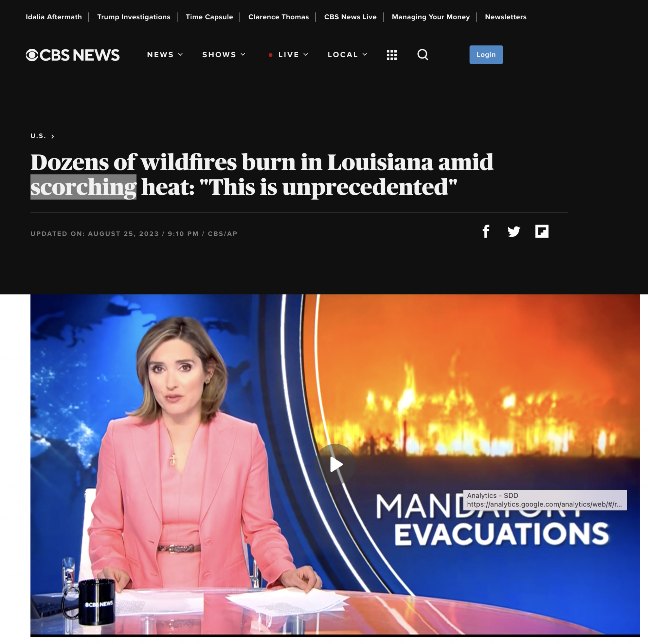
Task: Share the article on Facebook
Action: pos(486,231)
